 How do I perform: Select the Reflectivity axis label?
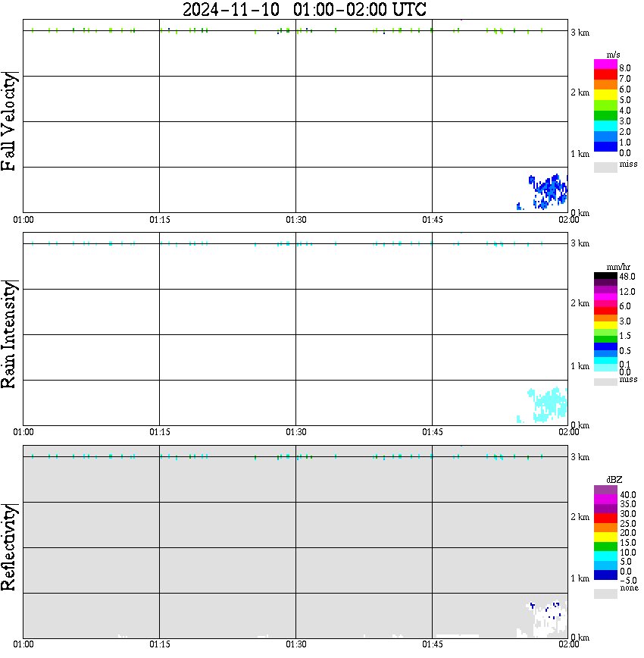coord(9,547)
